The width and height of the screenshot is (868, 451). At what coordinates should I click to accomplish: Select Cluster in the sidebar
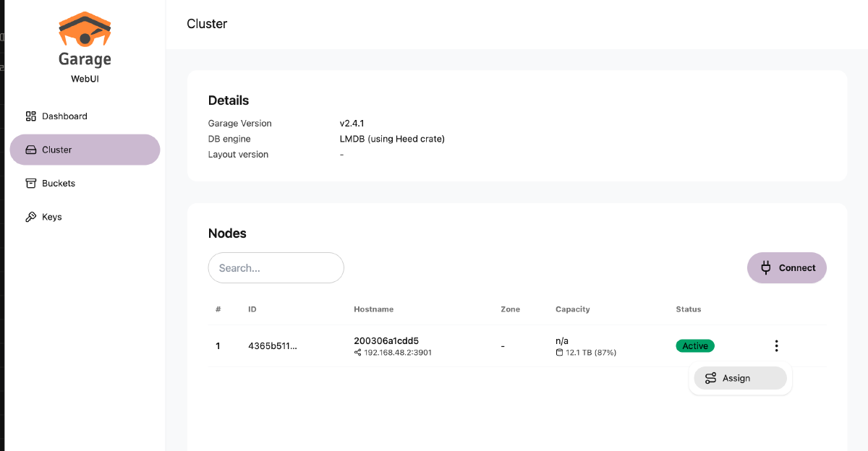85,150
